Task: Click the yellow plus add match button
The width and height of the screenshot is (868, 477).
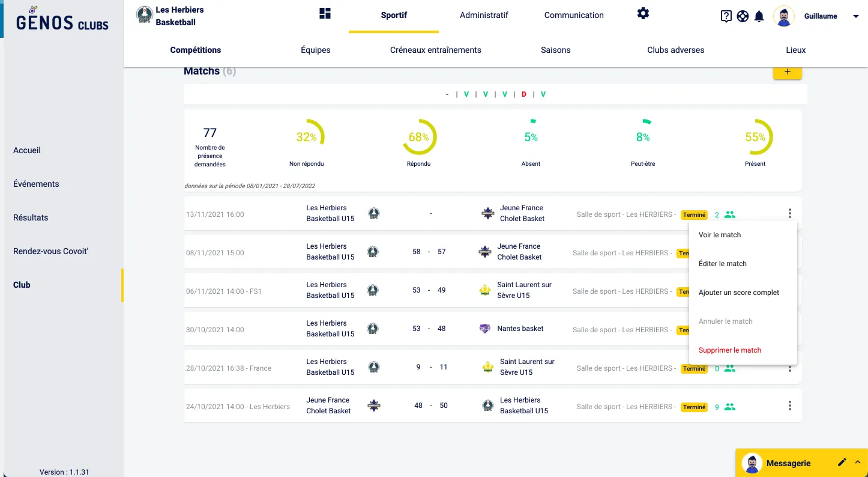Action: pos(788,73)
